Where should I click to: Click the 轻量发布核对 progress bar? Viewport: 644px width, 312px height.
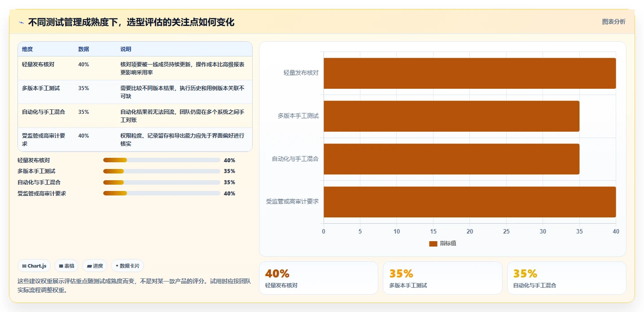(x=162, y=160)
